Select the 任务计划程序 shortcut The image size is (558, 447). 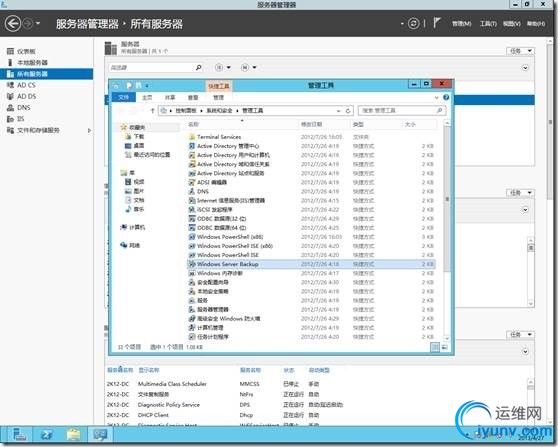(x=311, y=337)
